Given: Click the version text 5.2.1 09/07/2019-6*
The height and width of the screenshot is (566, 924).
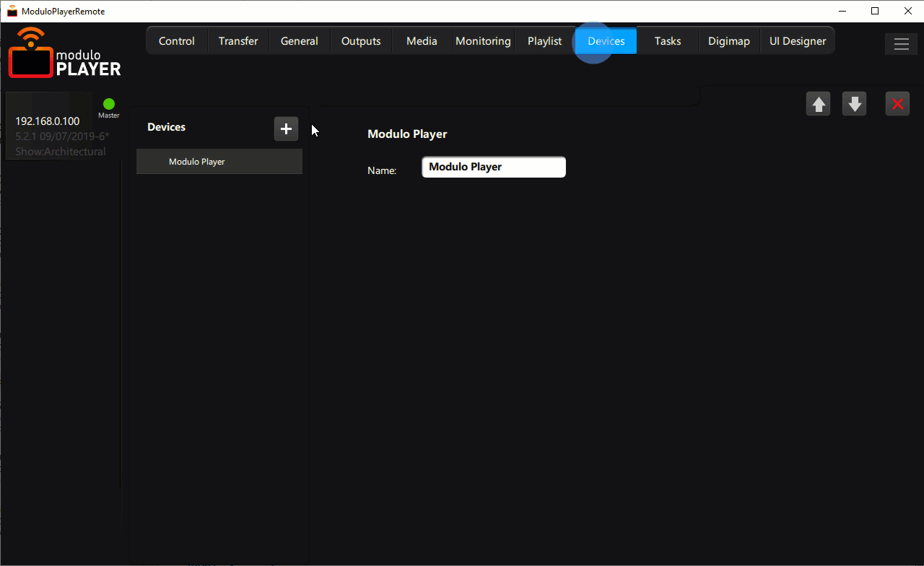Looking at the screenshot, I should (x=62, y=136).
